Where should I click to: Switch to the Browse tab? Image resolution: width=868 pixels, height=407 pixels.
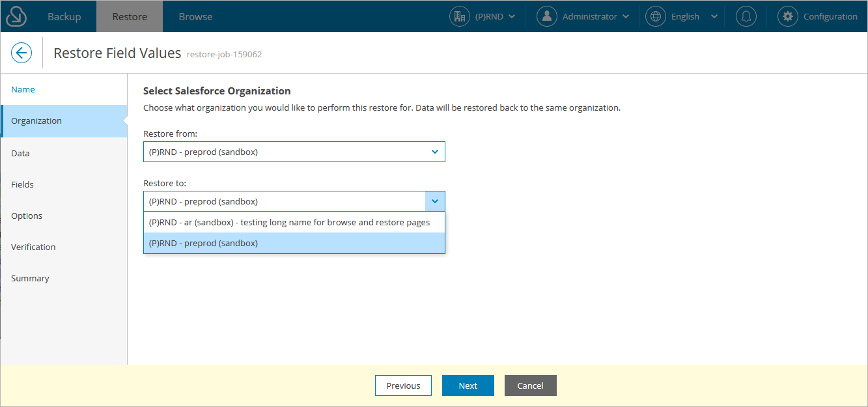point(195,16)
